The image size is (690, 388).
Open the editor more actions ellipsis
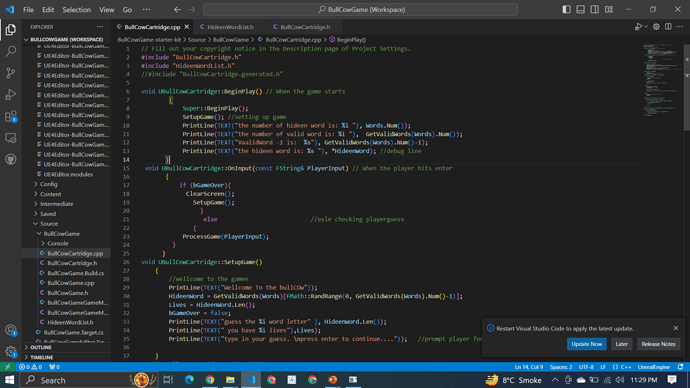680,27
